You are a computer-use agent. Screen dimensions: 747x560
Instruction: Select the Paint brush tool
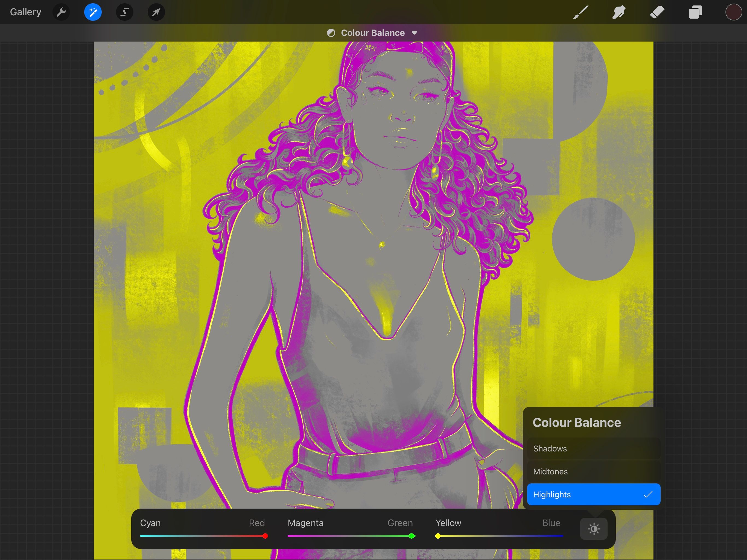point(580,12)
